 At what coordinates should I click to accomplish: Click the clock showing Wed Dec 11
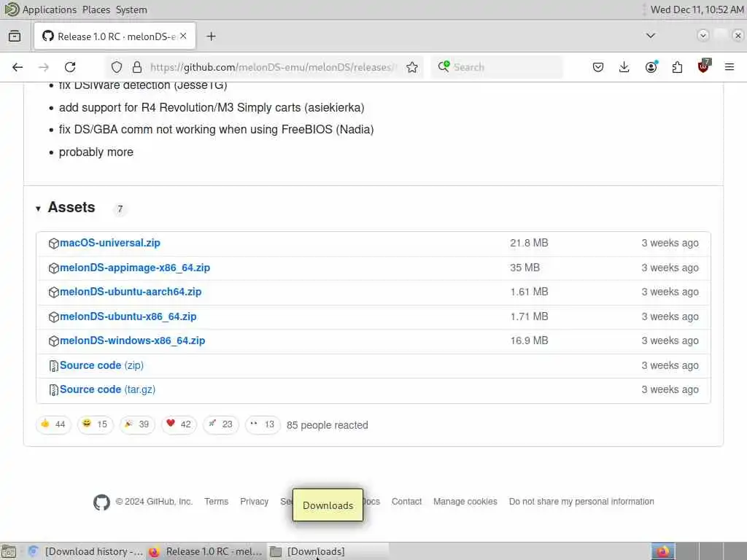click(x=697, y=9)
